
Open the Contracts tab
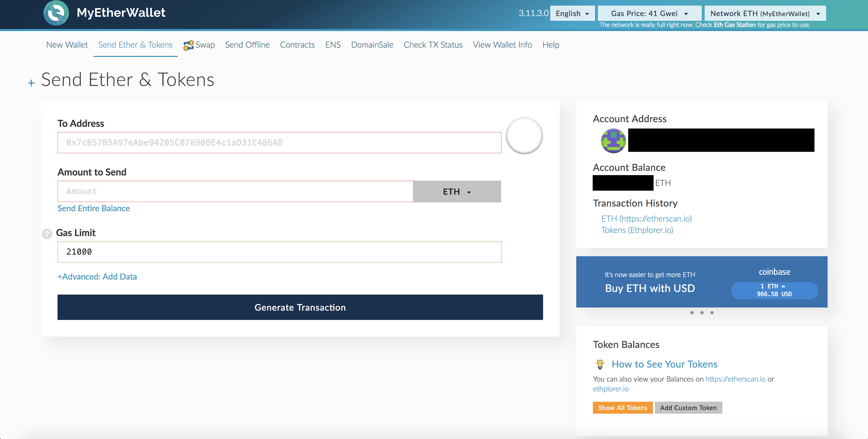pyautogui.click(x=297, y=45)
